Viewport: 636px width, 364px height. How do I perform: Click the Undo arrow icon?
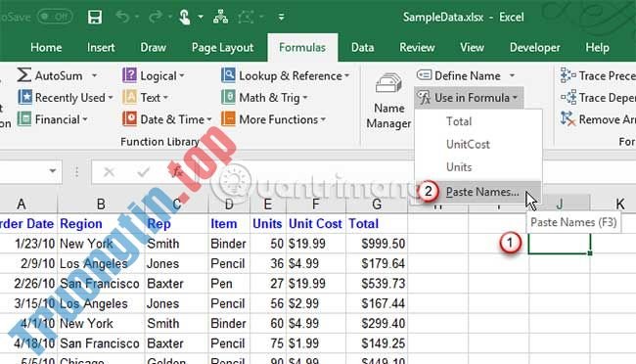[x=122, y=17]
